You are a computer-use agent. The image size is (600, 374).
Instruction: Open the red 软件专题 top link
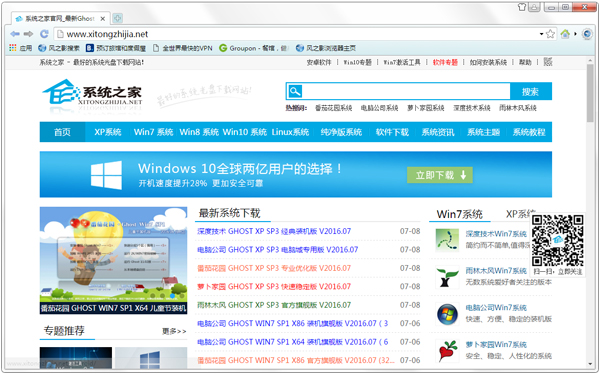(x=445, y=62)
